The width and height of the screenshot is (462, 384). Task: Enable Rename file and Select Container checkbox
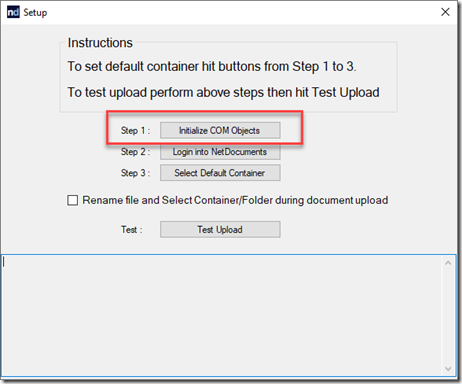click(x=73, y=200)
